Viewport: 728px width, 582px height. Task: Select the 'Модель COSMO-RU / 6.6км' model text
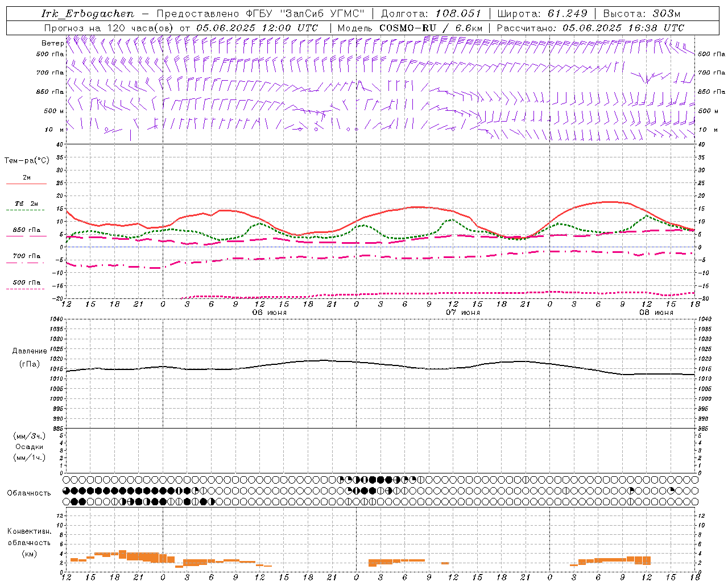pyautogui.click(x=409, y=28)
